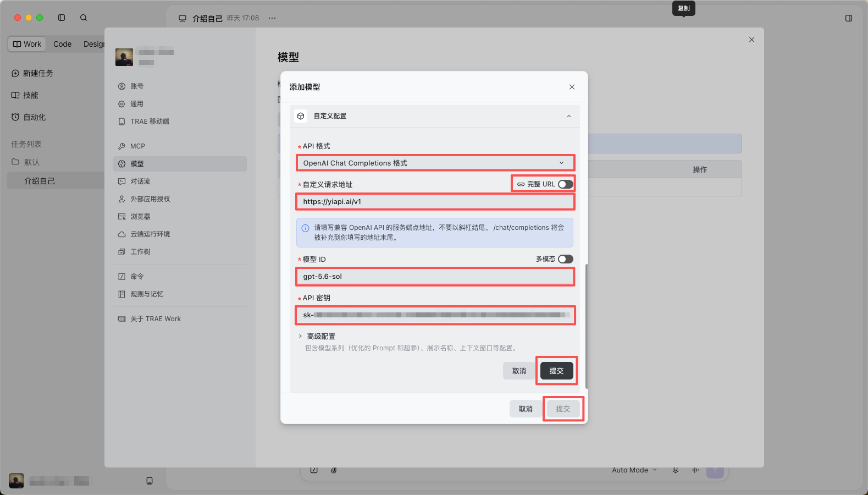Click the greyed-out 提交 button in dialog footer
The width and height of the screenshot is (868, 495).
[x=563, y=409]
